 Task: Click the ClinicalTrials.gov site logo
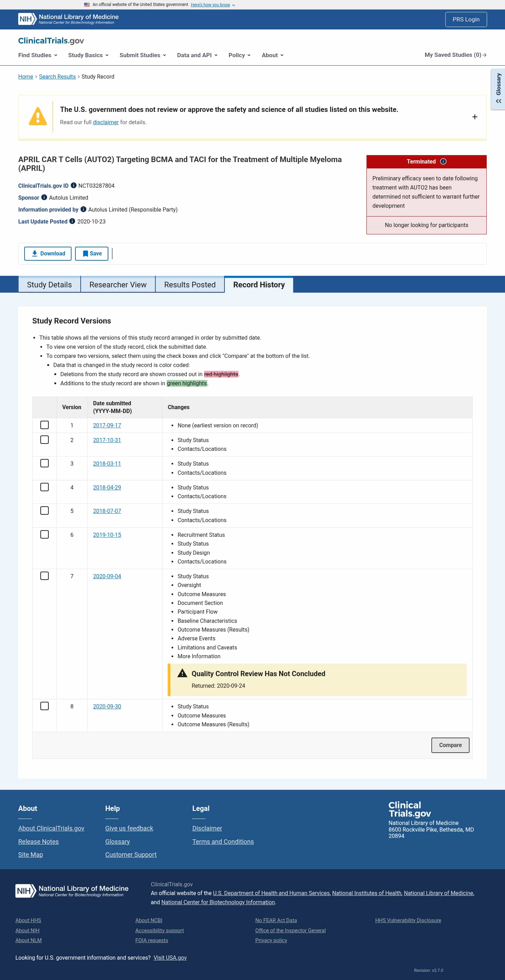[x=51, y=41]
